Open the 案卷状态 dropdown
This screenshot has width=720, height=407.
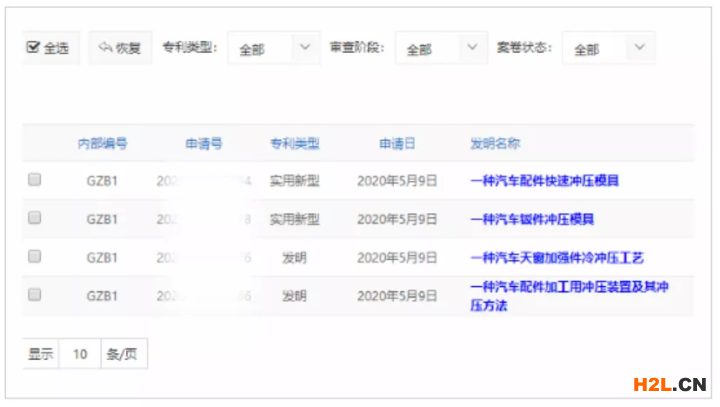point(608,48)
